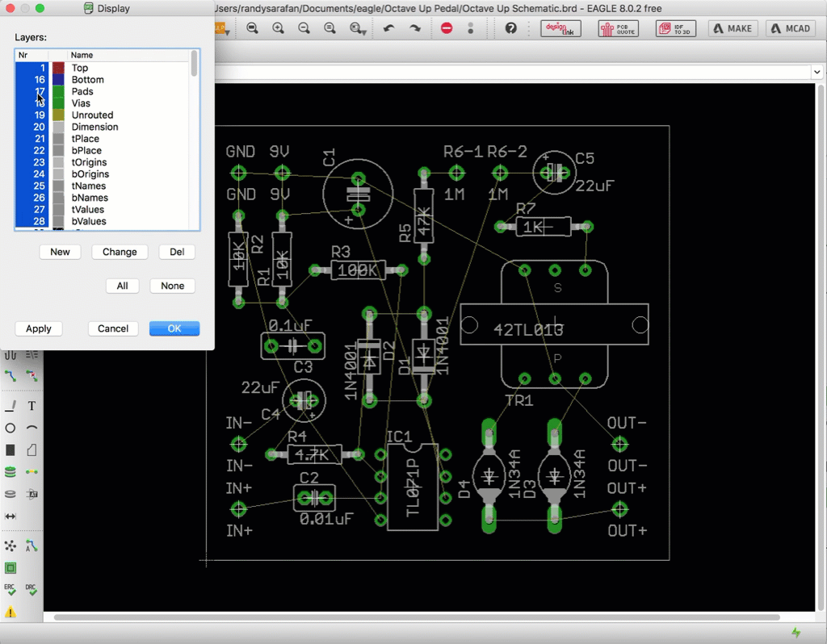The image size is (827, 644).
Task: Select the Circle tool
Action: coord(10,428)
